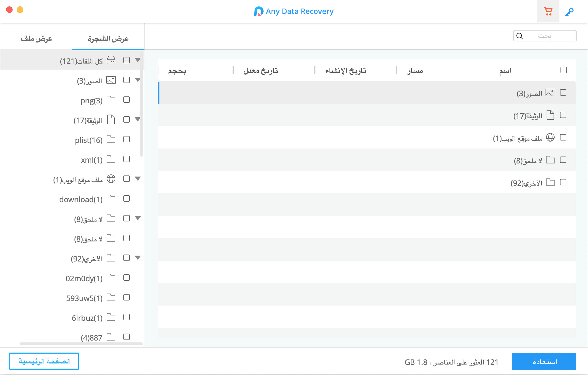Click the document icon beside الوثيقة(17) in tree
This screenshot has height=375, width=588.
pos(111,119)
